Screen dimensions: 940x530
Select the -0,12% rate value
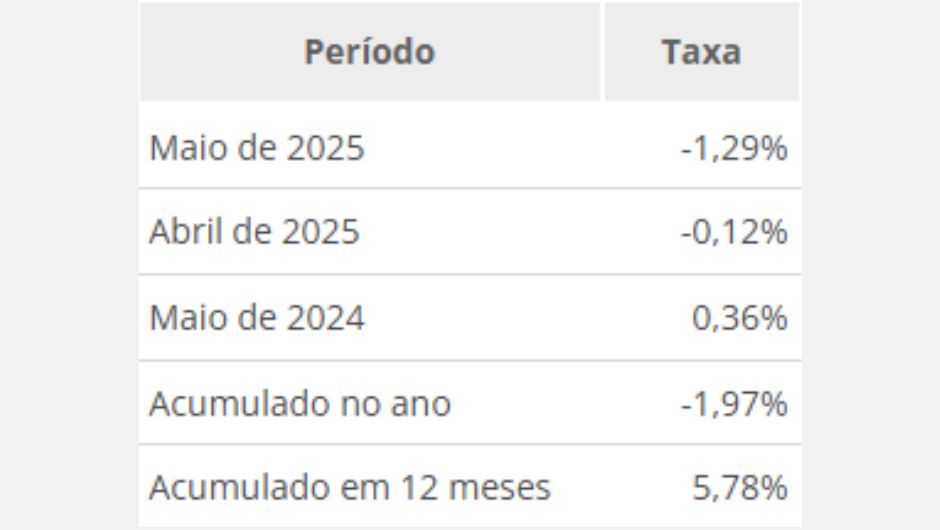point(734,232)
